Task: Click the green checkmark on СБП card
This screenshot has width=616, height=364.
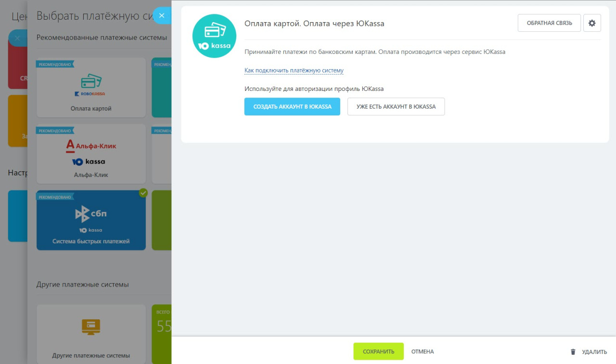Action: (143, 193)
